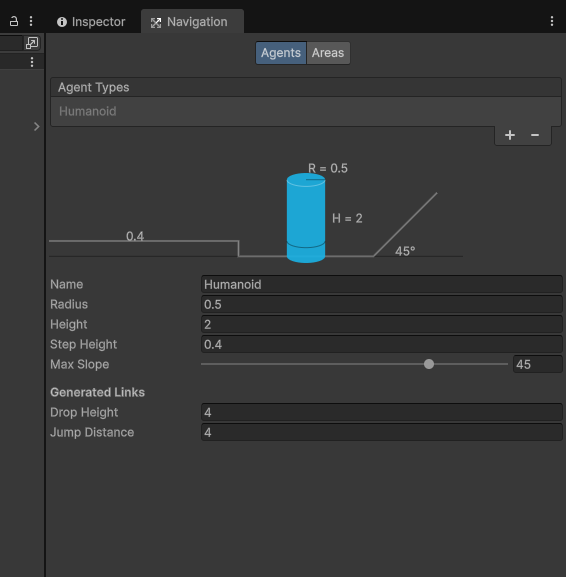566x577 pixels.
Task: Toggle the panel lock icon
Action: pos(14,21)
